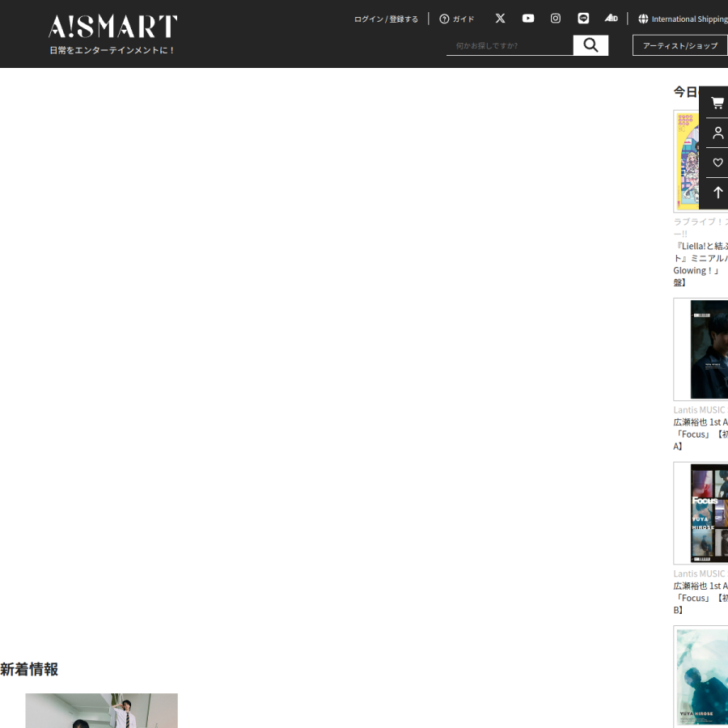
Task: Click the question mark guide icon
Action: (444, 19)
